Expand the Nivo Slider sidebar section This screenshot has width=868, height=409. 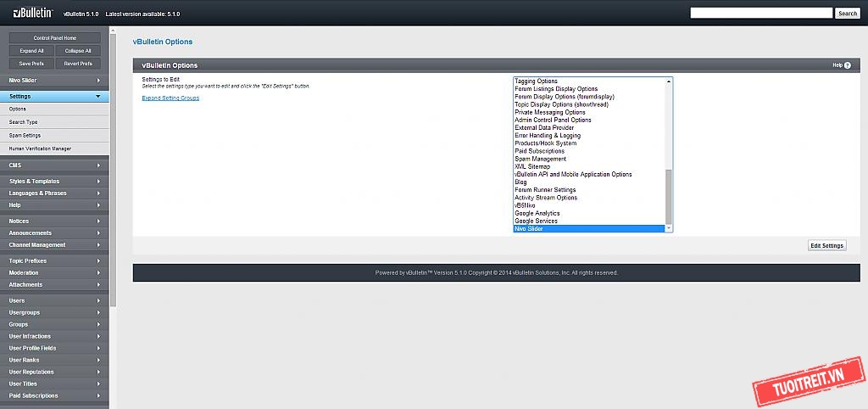point(54,81)
